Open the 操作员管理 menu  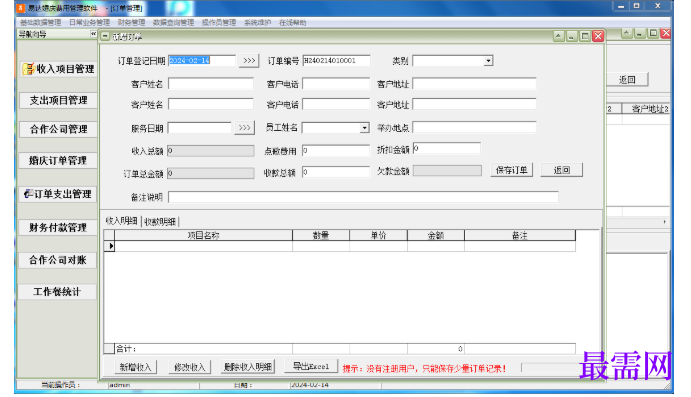pos(219,22)
